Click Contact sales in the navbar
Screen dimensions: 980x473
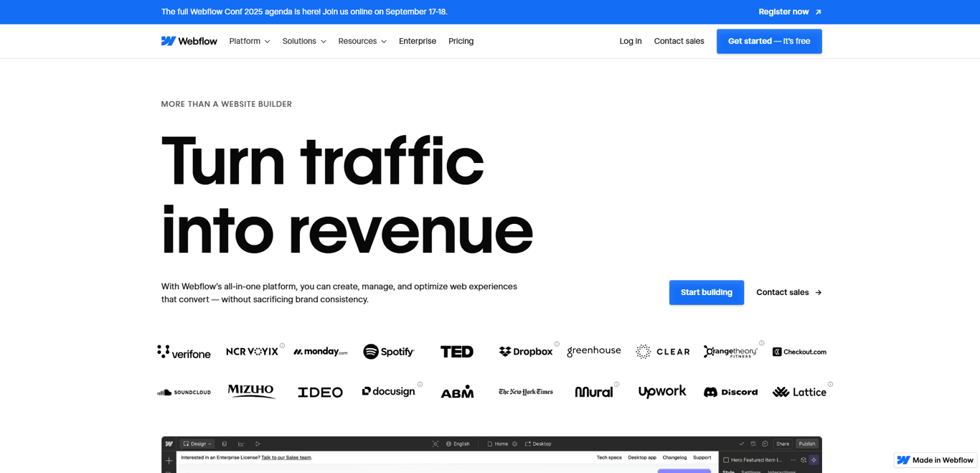679,41
